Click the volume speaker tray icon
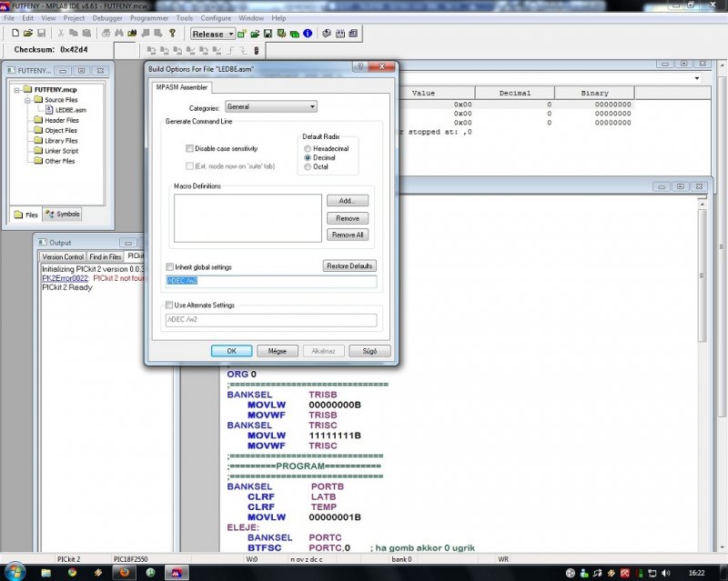 pos(666,573)
